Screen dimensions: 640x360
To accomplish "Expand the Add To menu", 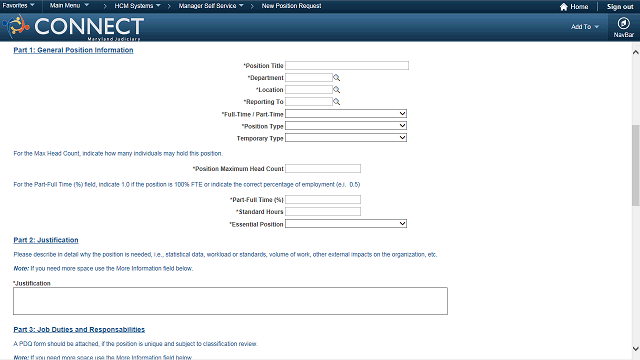I will coord(584,27).
